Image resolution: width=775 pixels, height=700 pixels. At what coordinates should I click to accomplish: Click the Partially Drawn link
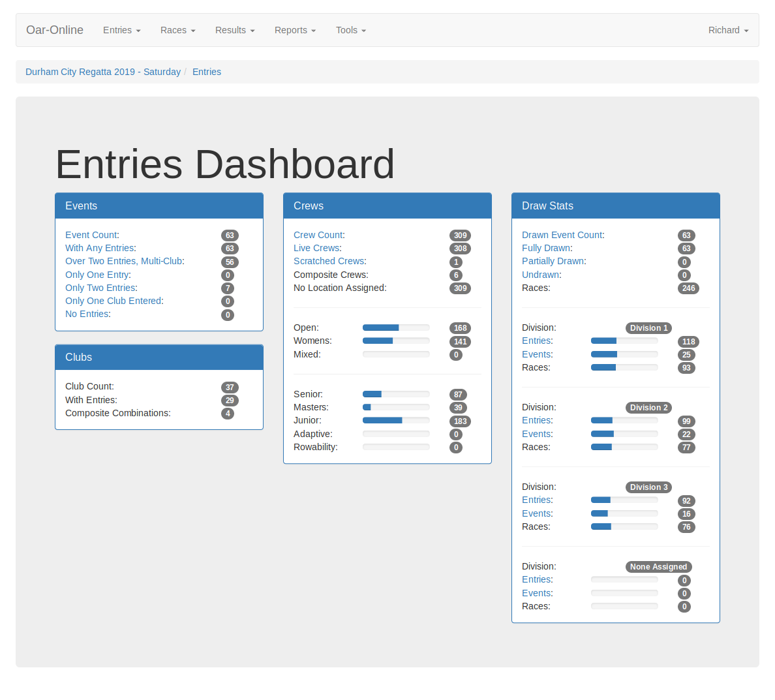click(x=553, y=261)
